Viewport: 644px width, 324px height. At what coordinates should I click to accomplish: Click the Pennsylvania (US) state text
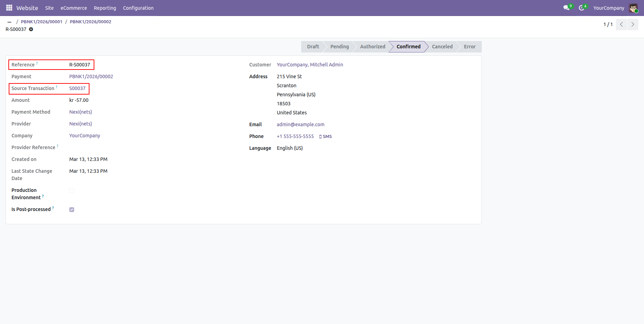click(x=296, y=95)
